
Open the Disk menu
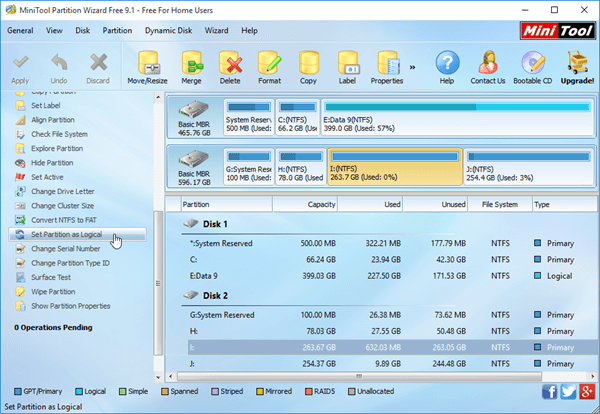(x=82, y=31)
